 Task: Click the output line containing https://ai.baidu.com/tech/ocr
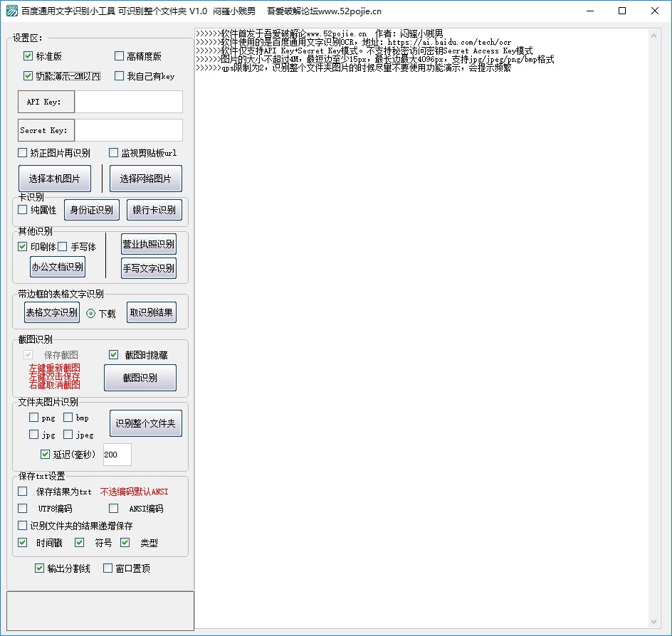[354, 42]
